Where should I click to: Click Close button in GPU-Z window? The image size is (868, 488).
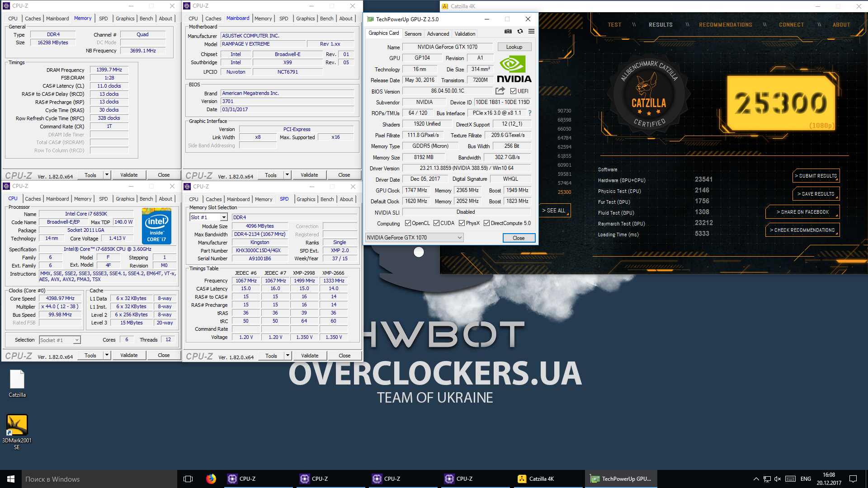(519, 238)
